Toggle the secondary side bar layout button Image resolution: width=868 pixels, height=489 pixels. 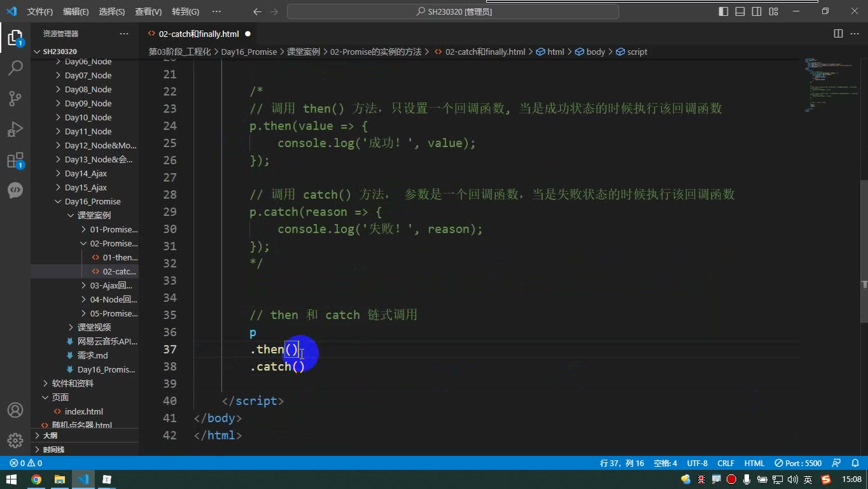pos(757,11)
